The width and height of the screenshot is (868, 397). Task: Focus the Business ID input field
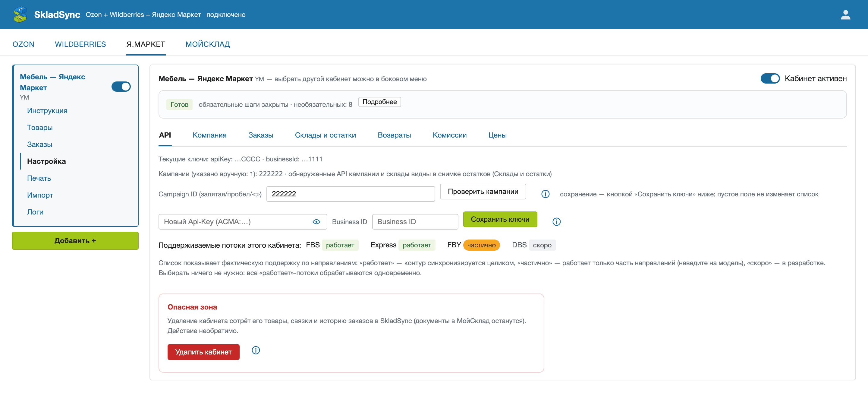(x=415, y=222)
